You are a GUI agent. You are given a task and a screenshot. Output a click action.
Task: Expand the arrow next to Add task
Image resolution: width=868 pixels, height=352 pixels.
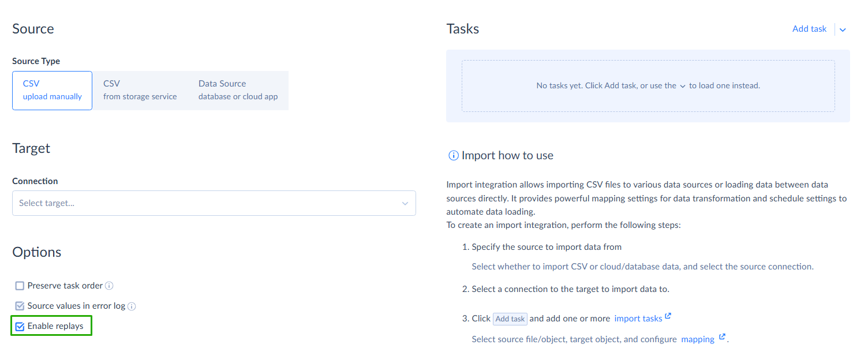pos(843,29)
